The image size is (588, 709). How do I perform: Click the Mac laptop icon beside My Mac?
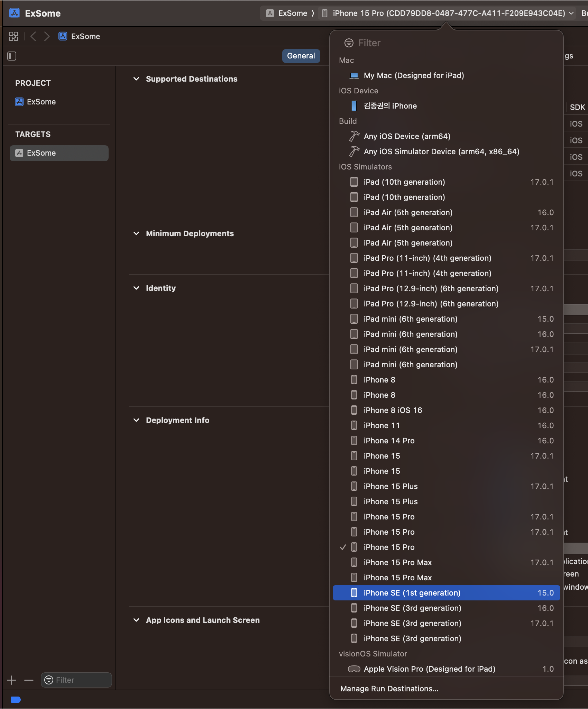tap(354, 75)
